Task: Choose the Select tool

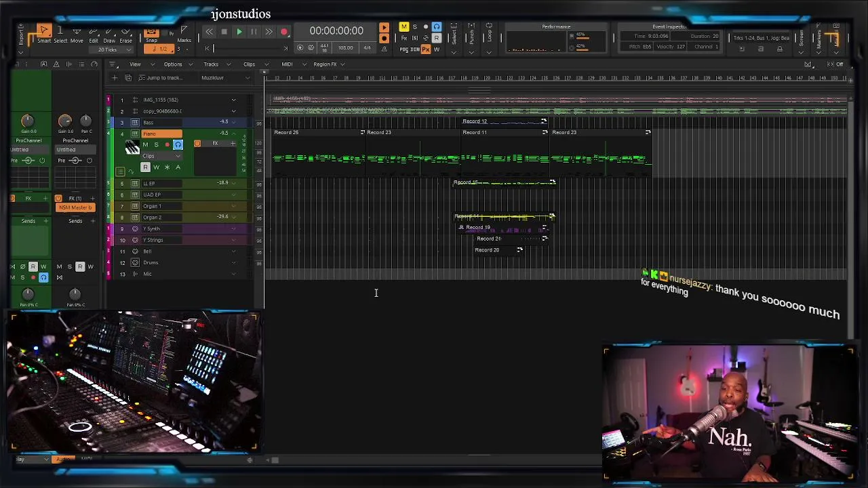Action: coord(60,34)
